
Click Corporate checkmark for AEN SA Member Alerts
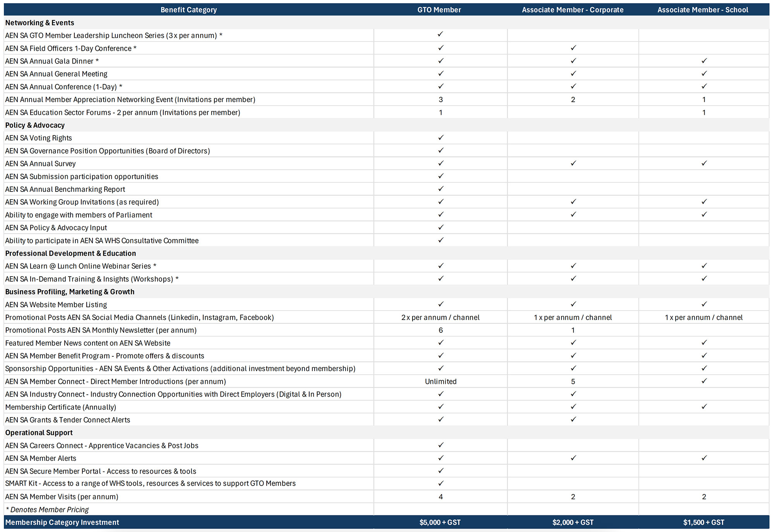573,458
